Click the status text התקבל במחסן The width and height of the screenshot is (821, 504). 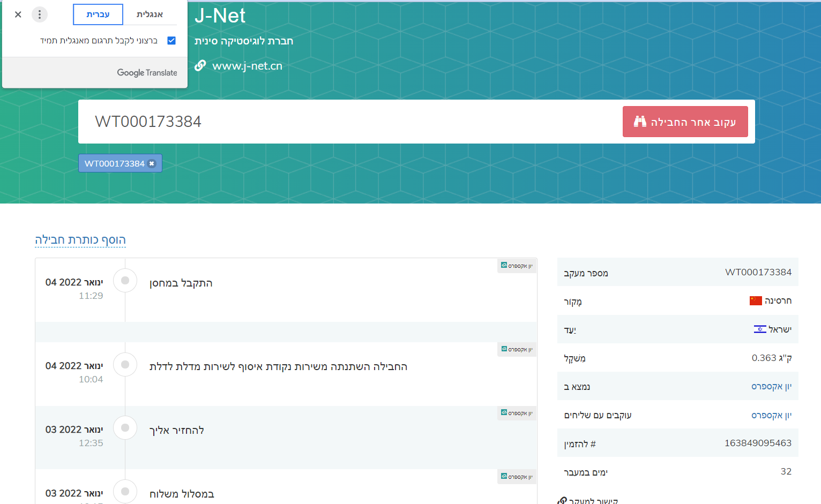[x=181, y=283]
